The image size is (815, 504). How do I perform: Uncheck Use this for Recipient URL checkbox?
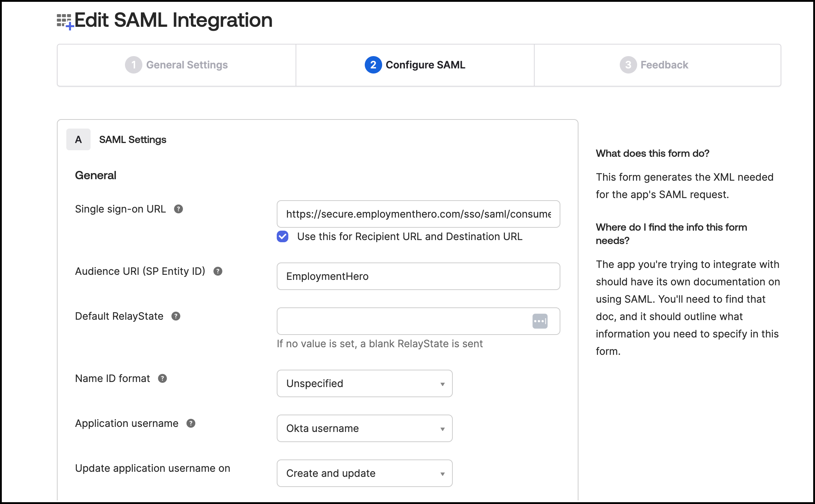coord(283,236)
